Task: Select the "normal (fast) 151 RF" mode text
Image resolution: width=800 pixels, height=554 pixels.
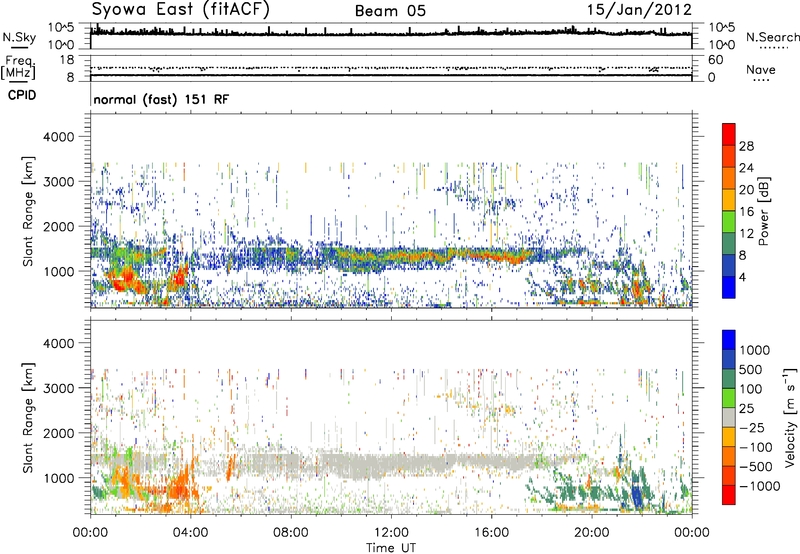Action: pyautogui.click(x=161, y=99)
